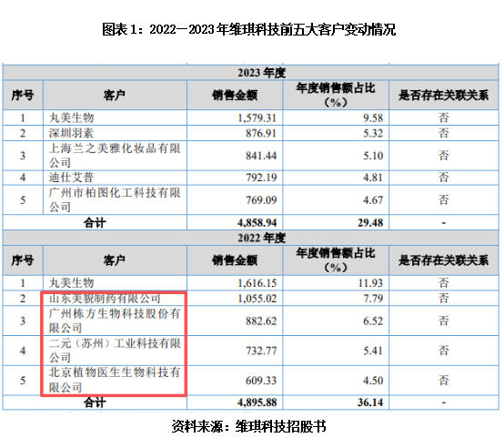Select 广州市柏图化工科技有限公司 cell
Screen dimensions: 504x438
pyautogui.click(x=115, y=199)
